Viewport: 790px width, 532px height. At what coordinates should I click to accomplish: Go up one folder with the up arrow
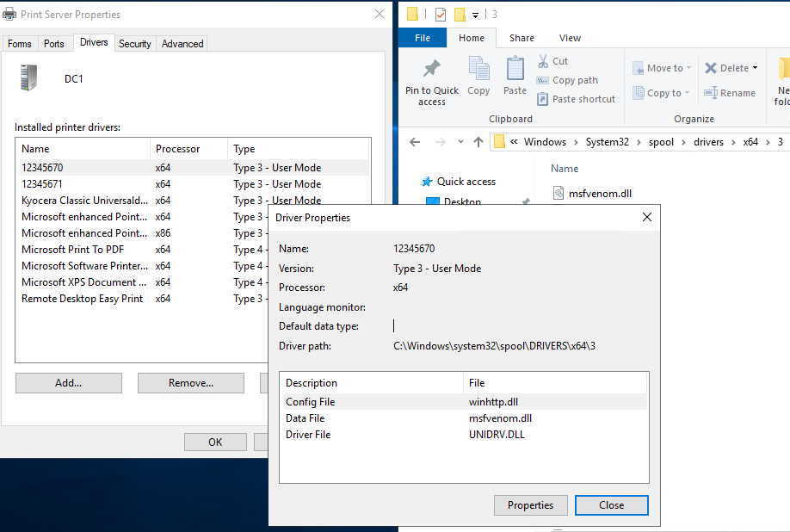pos(478,142)
